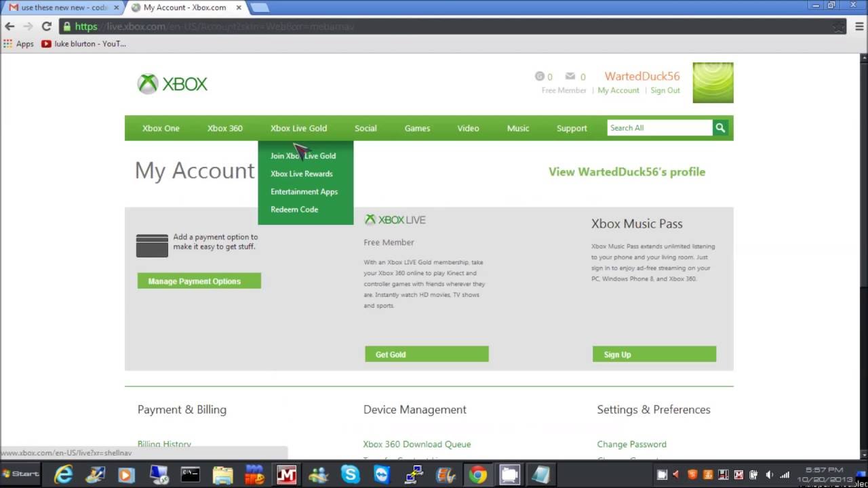This screenshot has width=868, height=488.
Task: View WartedDuck56's profile link
Action: pos(627,171)
